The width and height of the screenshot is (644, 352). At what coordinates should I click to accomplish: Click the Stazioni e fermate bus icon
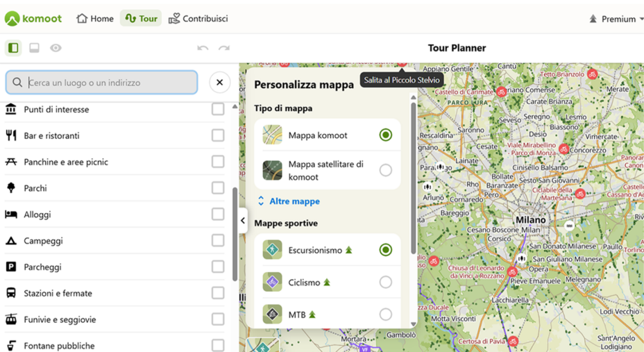[x=11, y=293]
